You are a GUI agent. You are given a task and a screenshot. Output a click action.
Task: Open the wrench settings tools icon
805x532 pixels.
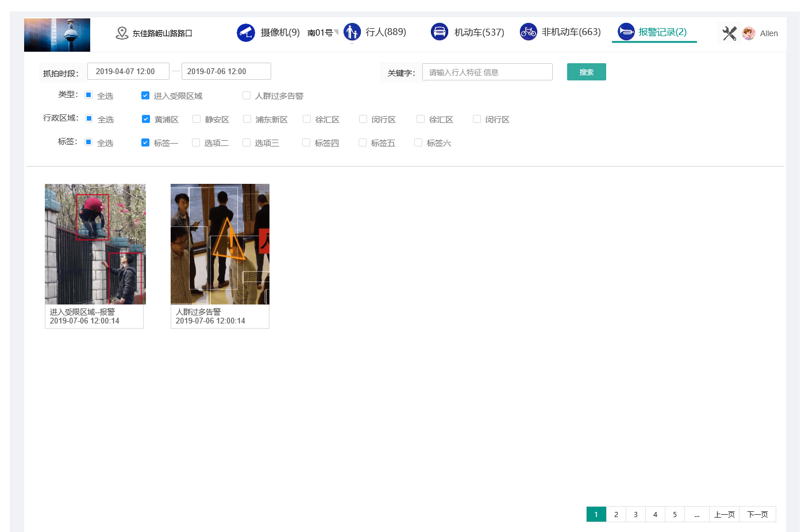729,33
